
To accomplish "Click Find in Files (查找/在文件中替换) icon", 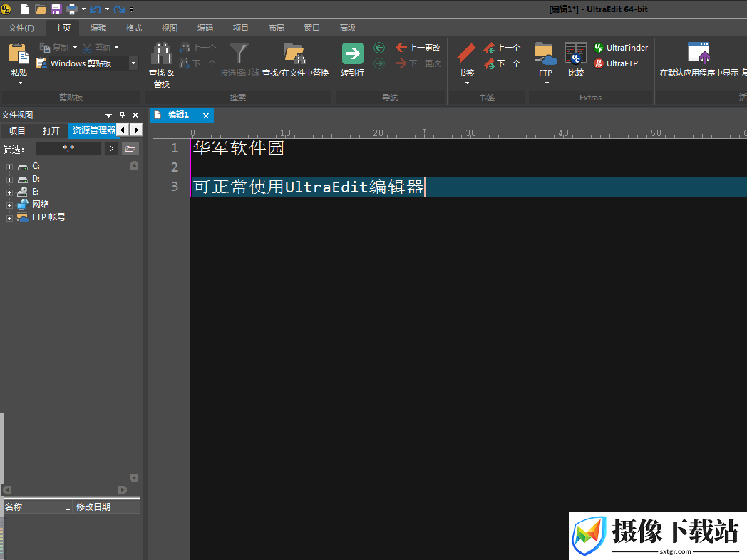I will tap(294, 53).
